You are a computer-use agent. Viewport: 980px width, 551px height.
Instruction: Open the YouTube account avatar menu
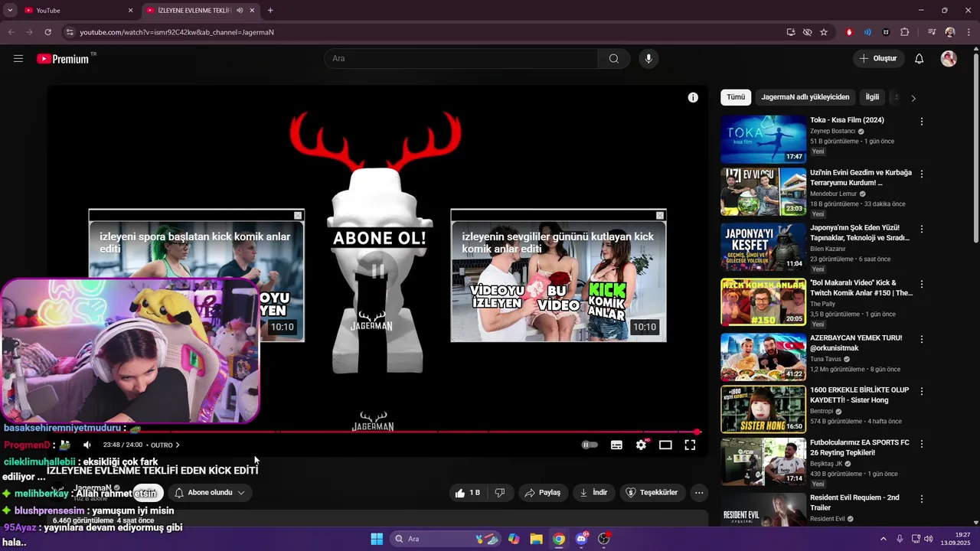[x=949, y=59]
